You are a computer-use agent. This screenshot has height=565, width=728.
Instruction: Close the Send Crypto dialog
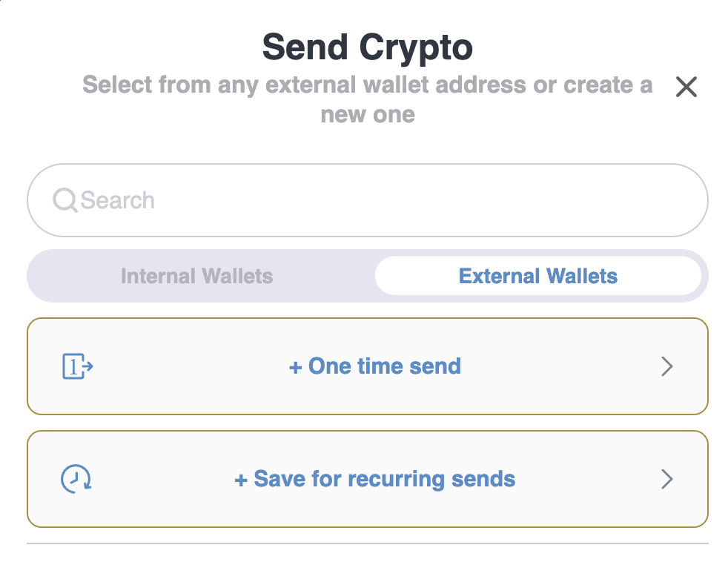tap(686, 87)
